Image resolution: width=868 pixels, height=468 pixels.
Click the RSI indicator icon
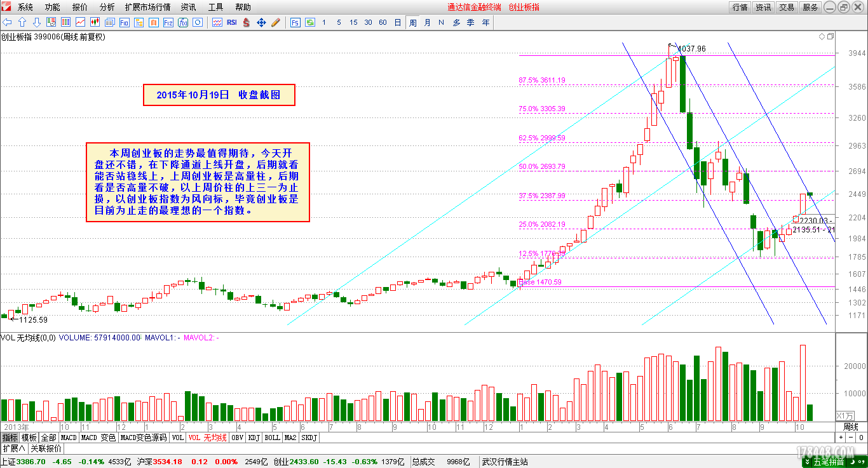click(232, 22)
